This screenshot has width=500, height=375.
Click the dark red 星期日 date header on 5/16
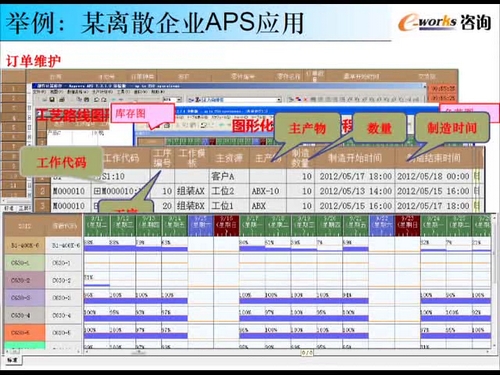[x=226, y=225]
